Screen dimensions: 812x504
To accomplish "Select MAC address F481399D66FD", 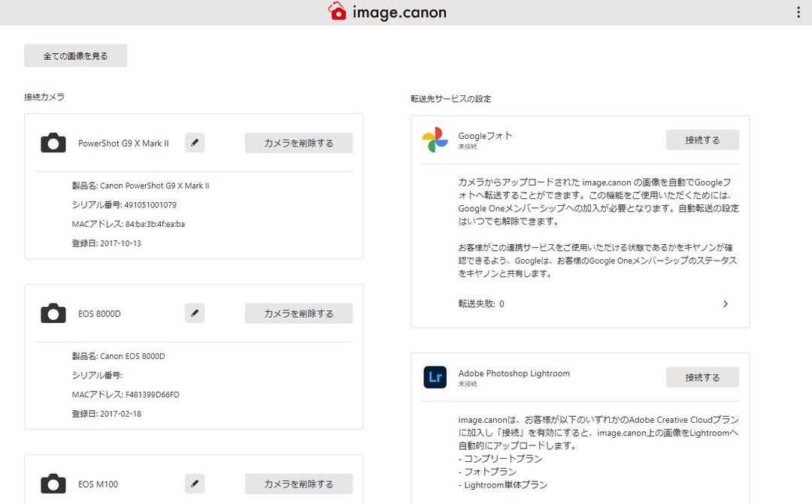I will [152, 394].
